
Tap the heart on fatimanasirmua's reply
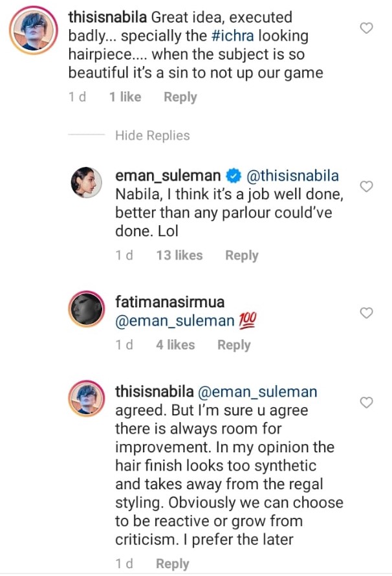tap(366, 313)
